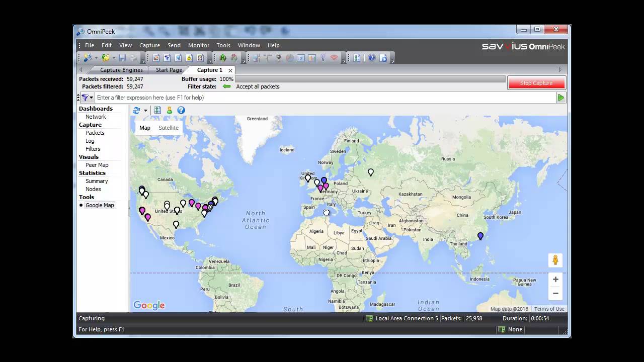Click the filter expression input field

[325, 98]
